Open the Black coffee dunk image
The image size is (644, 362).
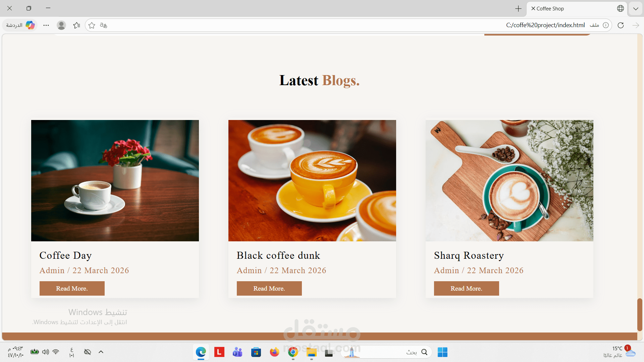tap(312, 181)
